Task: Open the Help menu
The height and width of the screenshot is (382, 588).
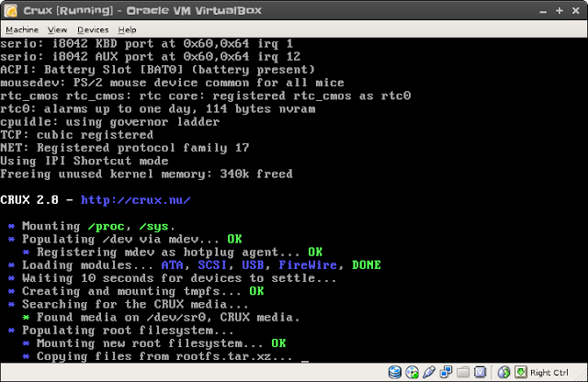Action: pyautogui.click(x=127, y=29)
